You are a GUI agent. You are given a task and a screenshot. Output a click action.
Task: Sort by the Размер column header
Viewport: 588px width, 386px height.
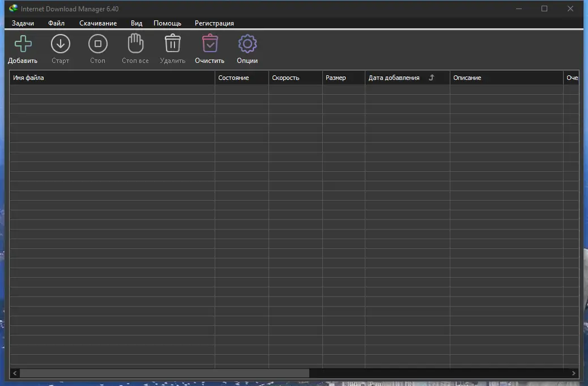pos(343,78)
